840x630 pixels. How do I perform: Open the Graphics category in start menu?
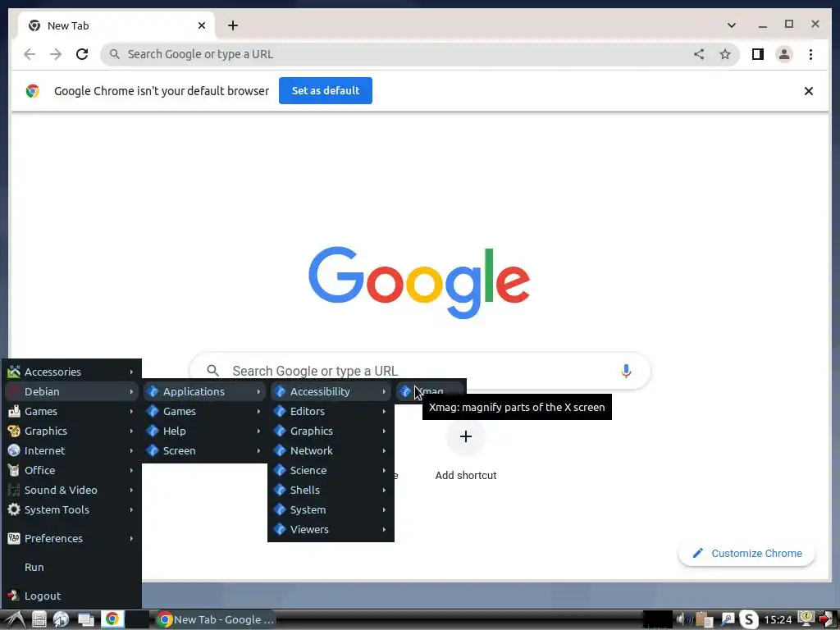click(x=71, y=431)
